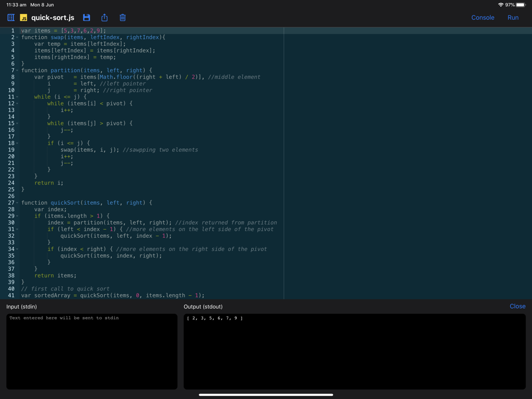Place cursor on the 'return items;' line
This screenshot has height=399, width=532.
tap(55, 276)
